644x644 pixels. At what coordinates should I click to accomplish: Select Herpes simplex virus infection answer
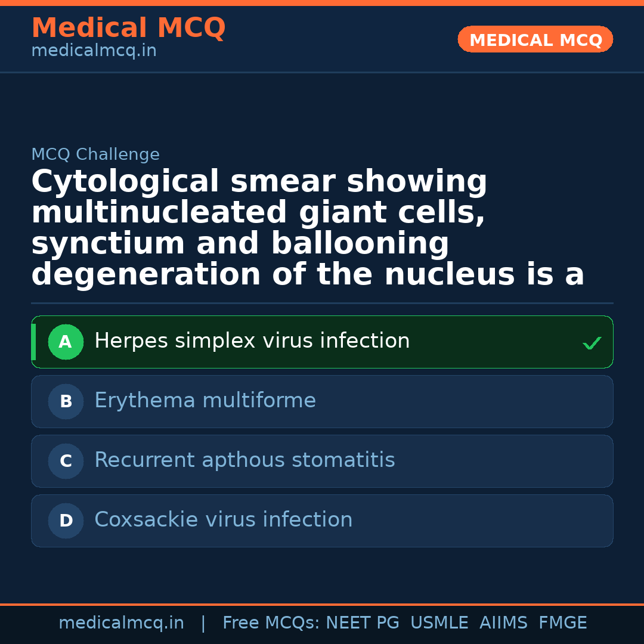tap(252, 342)
